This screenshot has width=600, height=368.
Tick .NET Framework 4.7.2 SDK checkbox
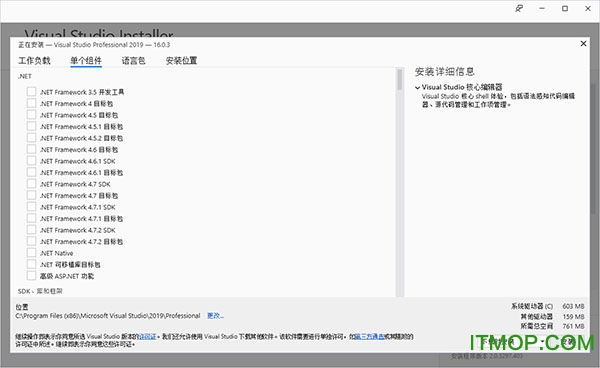click(x=31, y=230)
